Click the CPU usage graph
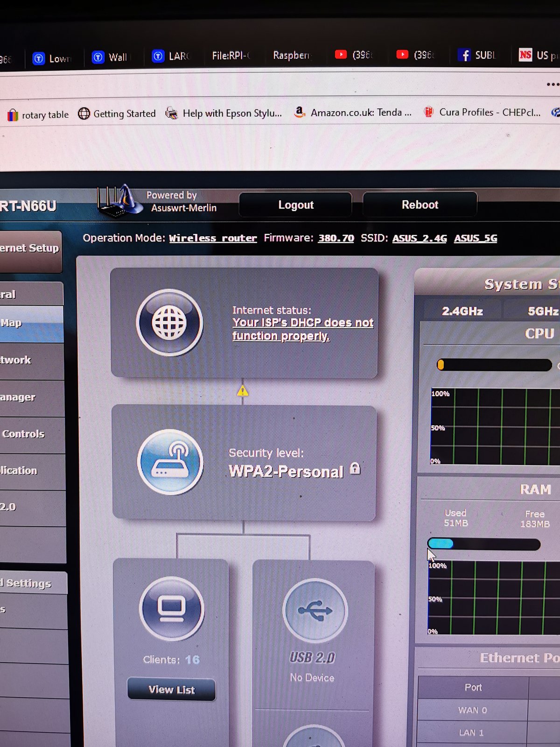Image resolution: width=560 pixels, height=747 pixels. tap(495, 426)
